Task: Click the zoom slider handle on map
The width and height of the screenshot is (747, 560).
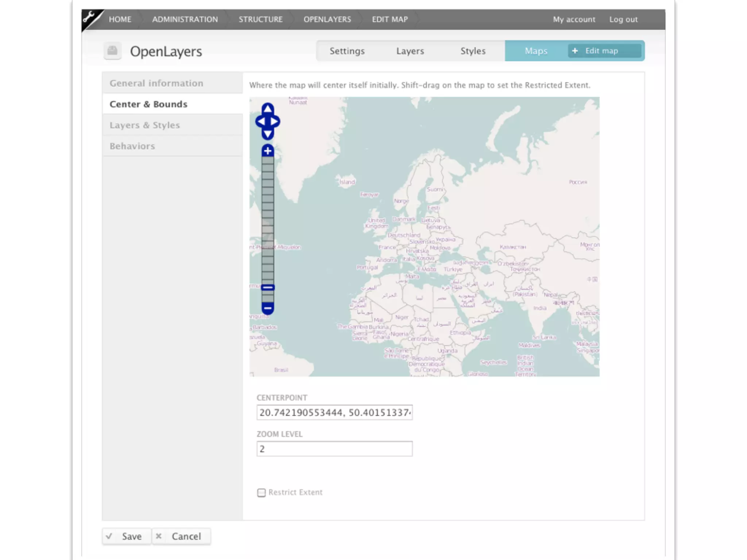Action: [268, 288]
